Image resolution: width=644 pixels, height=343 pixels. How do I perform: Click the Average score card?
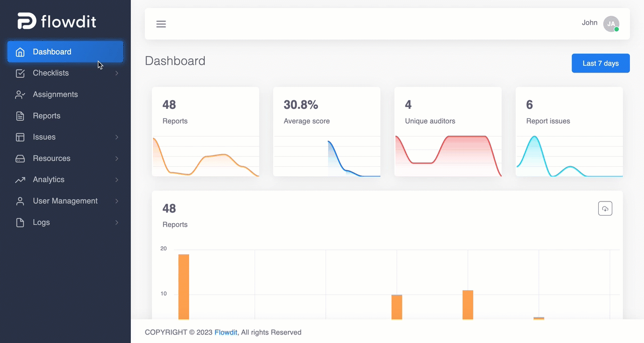point(327,131)
